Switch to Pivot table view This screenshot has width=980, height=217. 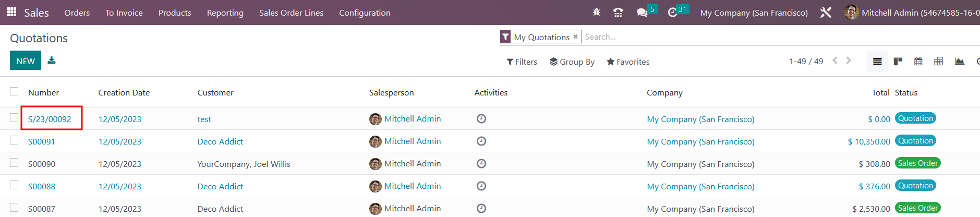tap(938, 62)
